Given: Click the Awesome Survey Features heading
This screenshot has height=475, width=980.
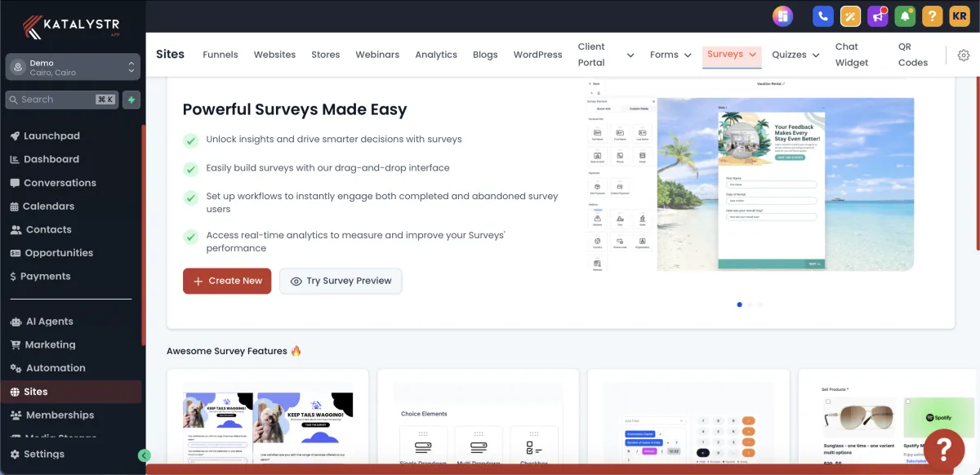Looking at the screenshot, I should pyautogui.click(x=234, y=351).
